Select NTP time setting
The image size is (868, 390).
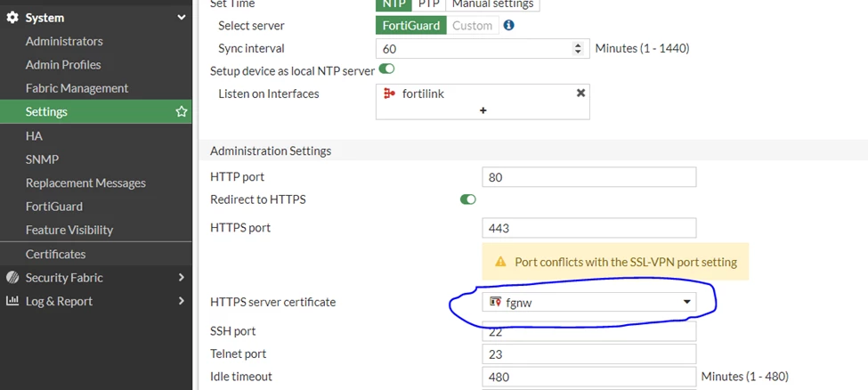(x=393, y=4)
